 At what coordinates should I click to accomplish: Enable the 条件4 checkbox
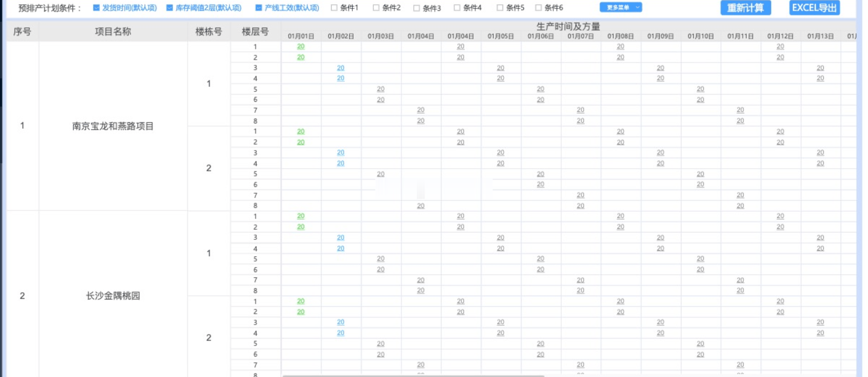pos(457,8)
